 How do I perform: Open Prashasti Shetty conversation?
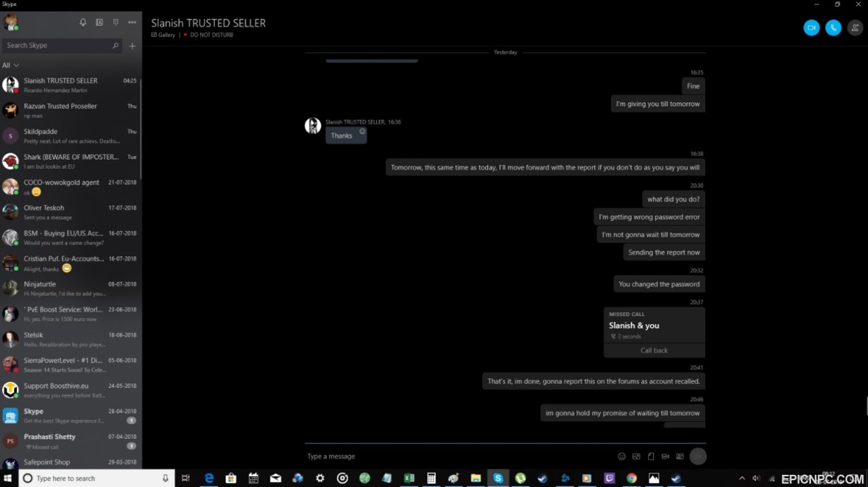[x=71, y=441]
